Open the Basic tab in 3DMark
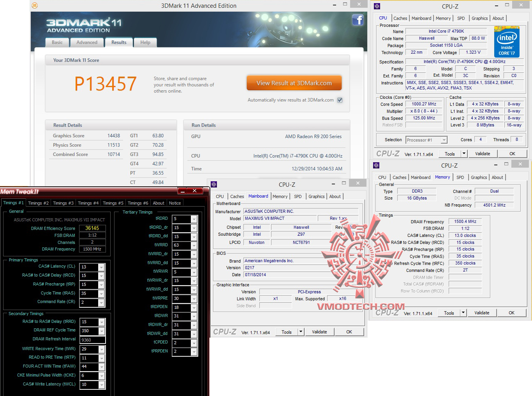This screenshot has width=532, height=396. (x=57, y=42)
